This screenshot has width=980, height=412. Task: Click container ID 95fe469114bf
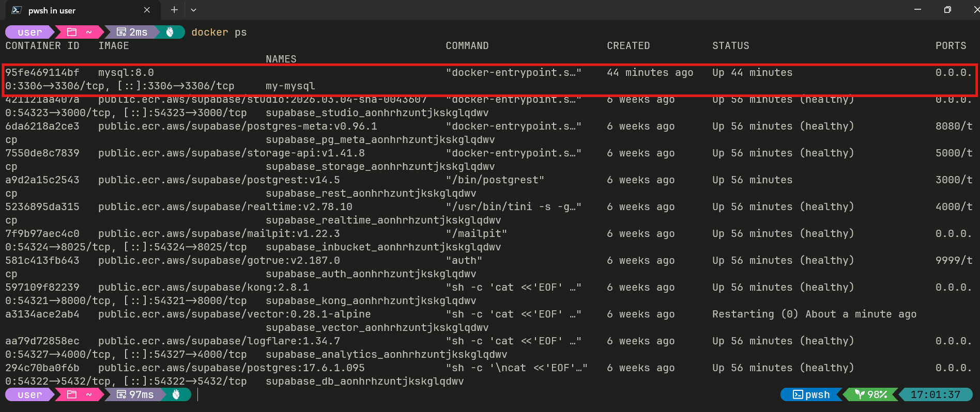tap(42, 72)
